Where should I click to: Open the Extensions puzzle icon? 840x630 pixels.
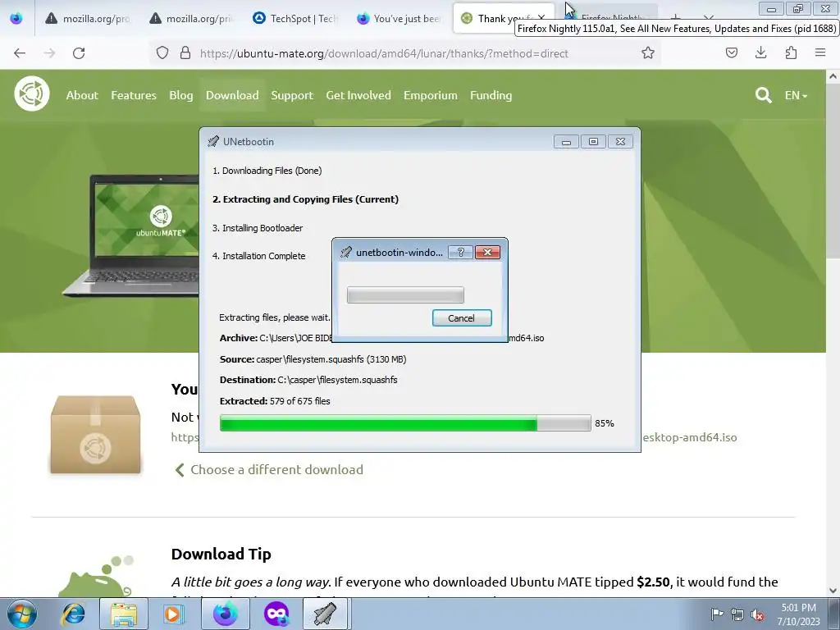791,52
